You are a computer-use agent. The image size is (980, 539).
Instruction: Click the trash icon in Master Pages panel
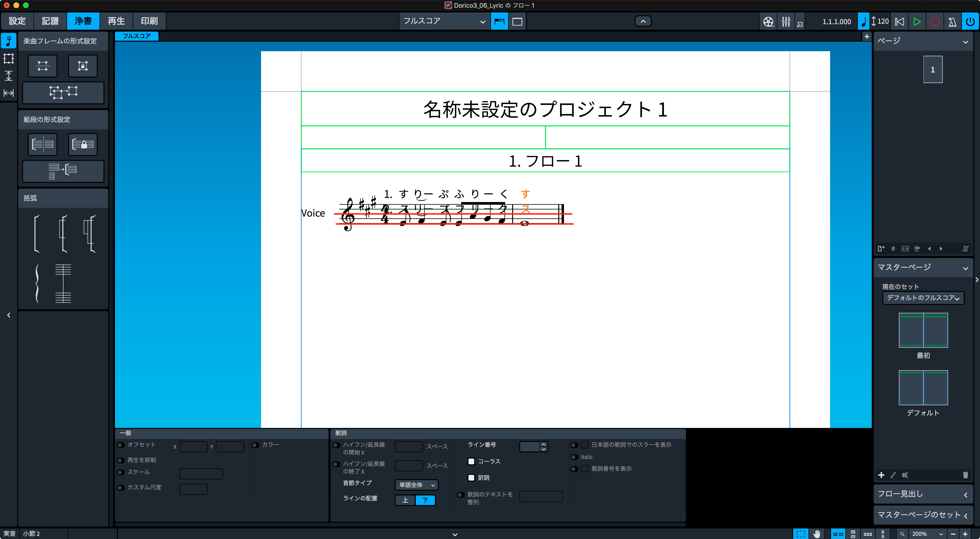click(965, 475)
